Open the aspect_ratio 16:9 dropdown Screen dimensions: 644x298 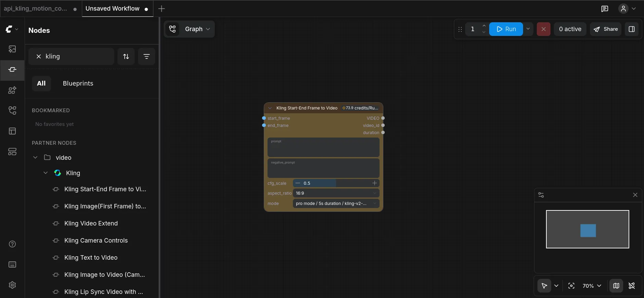[x=336, y=193]
